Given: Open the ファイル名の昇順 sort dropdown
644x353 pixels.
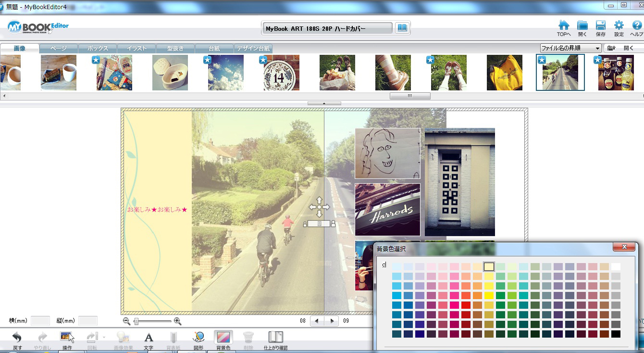Looking at the screenshot, I should [x=570, y=48].
